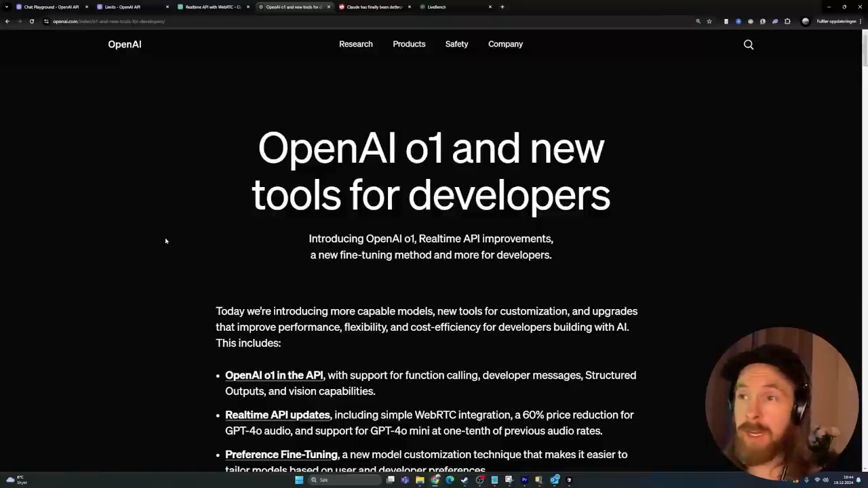The height and width of the screenshot is (488, 868).
Task: Click the OpenAI logo in header
Action: pyautogui.click(x=125, y=44)
